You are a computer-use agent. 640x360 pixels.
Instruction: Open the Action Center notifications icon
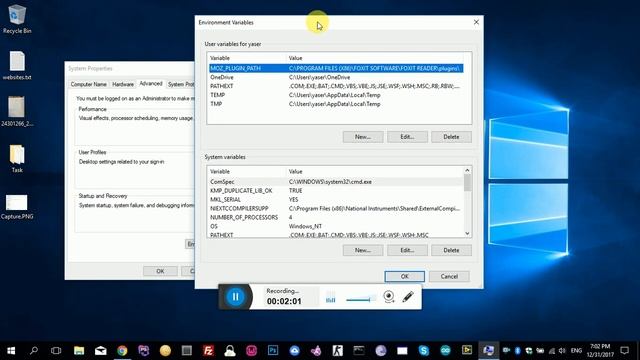pos(624,350)
